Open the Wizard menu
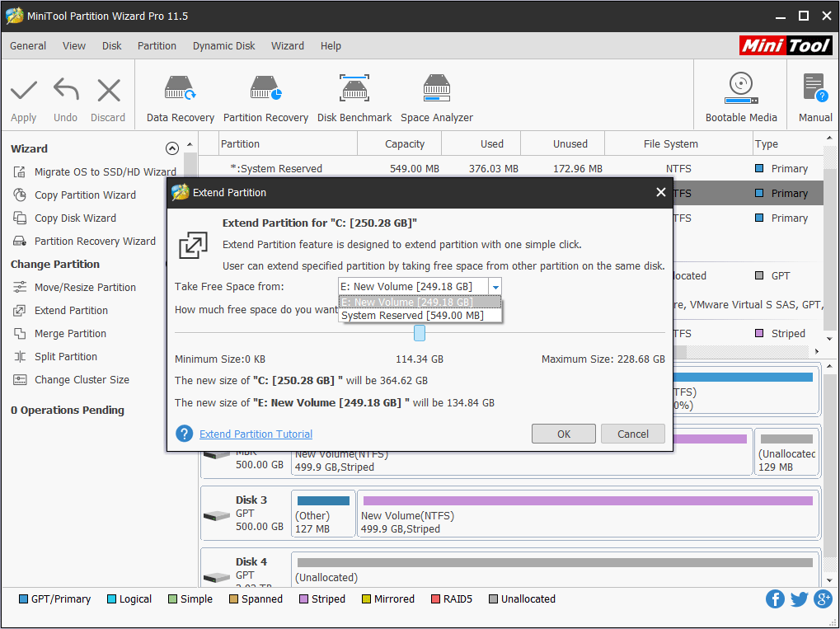Image resolution: width=840 pixels, height=629 pixels. click(288, 46)
